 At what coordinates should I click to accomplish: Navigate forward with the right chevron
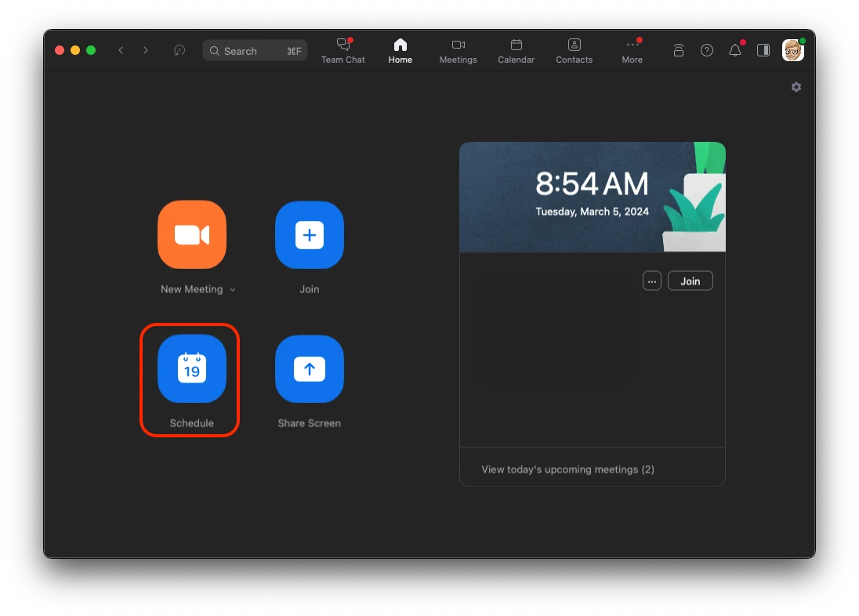tap(145, 50)
